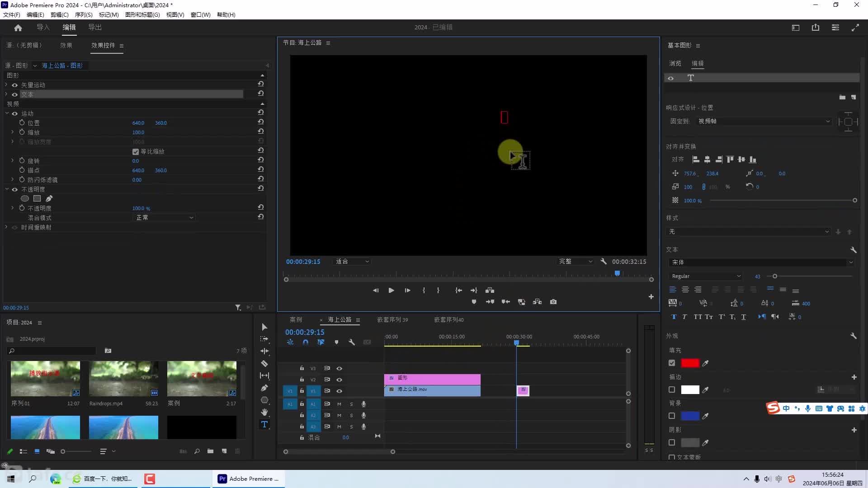Screen dimensions: 868x488
Task: Step forward one frame
Action: [407, 291]
